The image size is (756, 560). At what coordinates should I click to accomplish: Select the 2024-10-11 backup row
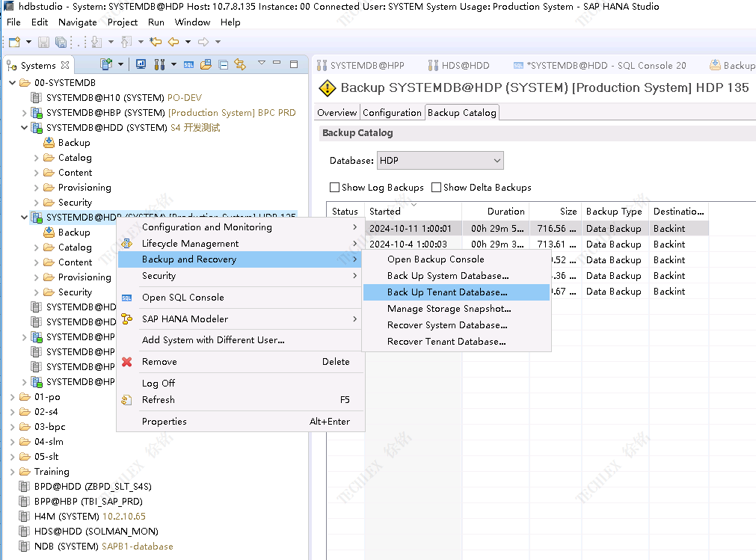point(410,229)
